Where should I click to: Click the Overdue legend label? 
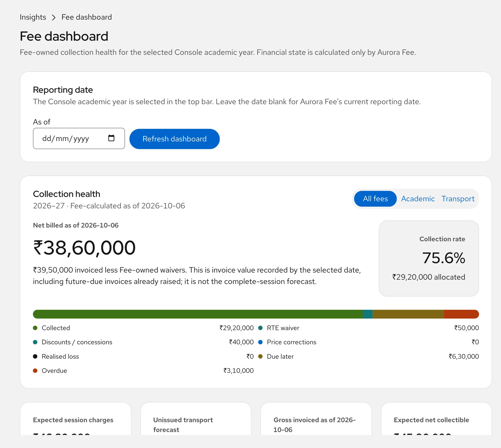(x=54, y=371)
